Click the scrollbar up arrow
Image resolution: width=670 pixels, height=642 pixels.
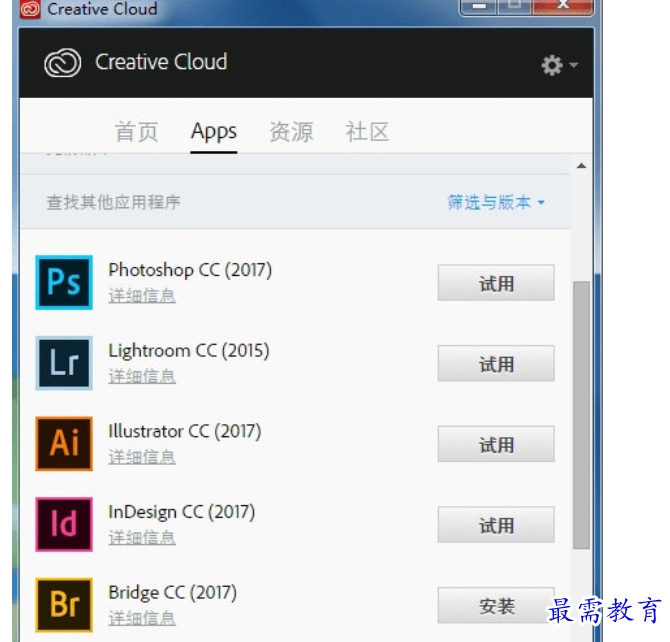(582, 166)
